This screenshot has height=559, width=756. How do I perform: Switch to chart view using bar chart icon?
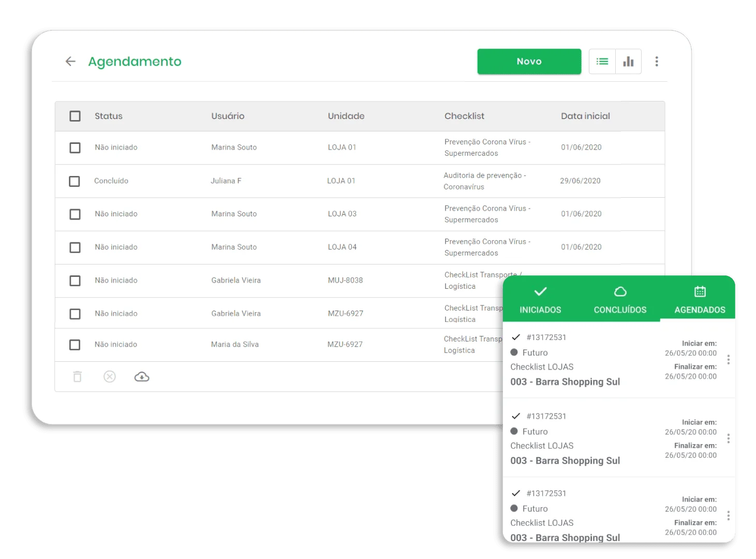[628, 61]
